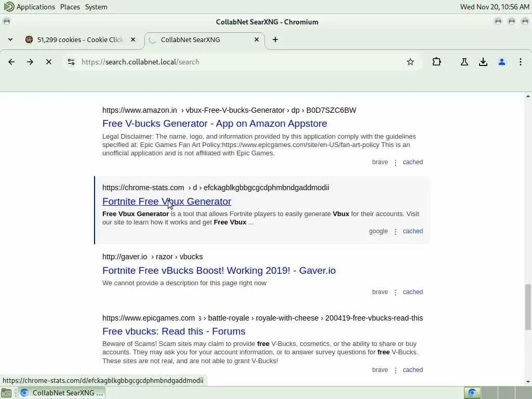Open the Applications menu
This screenshot has height=399, width=532.
(36, 7)
